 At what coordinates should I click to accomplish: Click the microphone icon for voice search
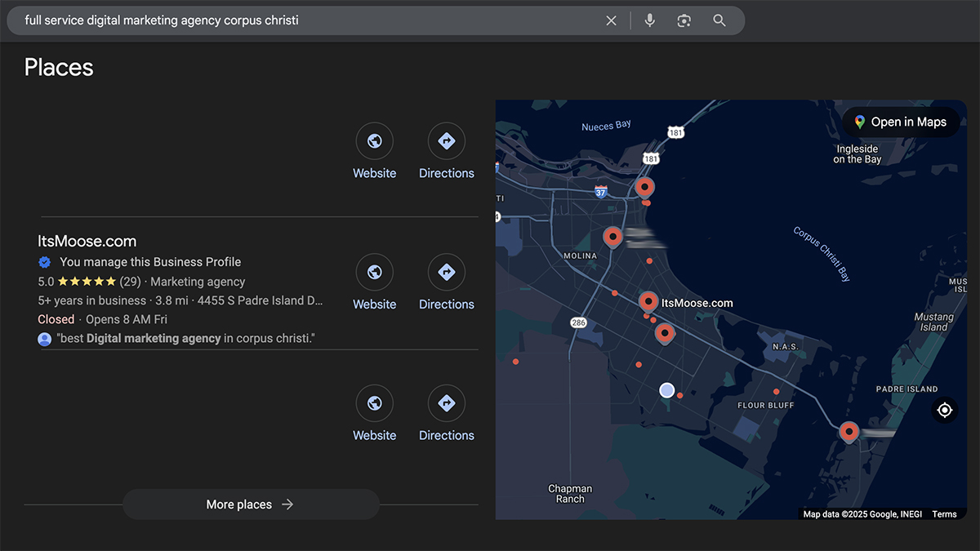[x=649, y=20]
